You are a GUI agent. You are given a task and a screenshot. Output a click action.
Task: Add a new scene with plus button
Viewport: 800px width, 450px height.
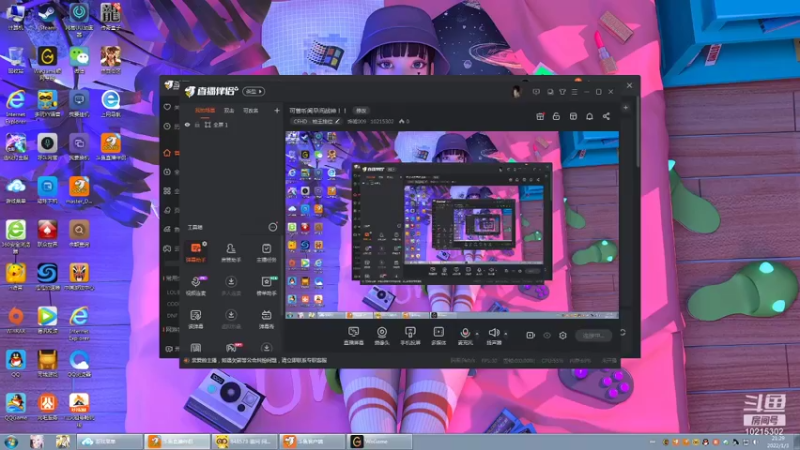coord(277,110)
